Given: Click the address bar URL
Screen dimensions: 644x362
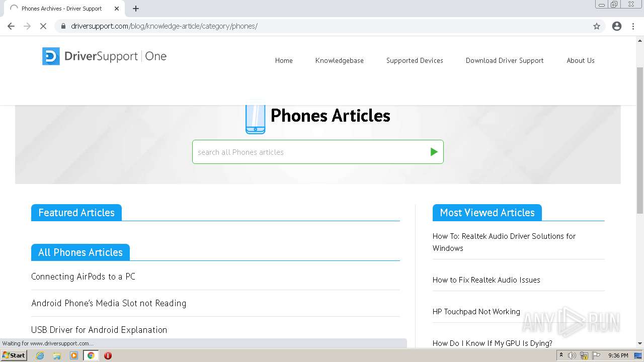Looking at the screenshot, I should (x=164, y=26).
